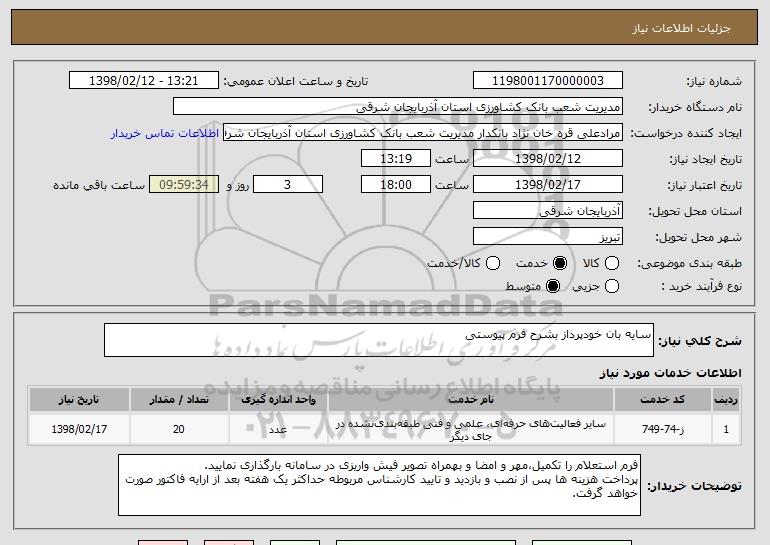
Task: Click the remaining days field showing 3
Action: click(288, 184)
